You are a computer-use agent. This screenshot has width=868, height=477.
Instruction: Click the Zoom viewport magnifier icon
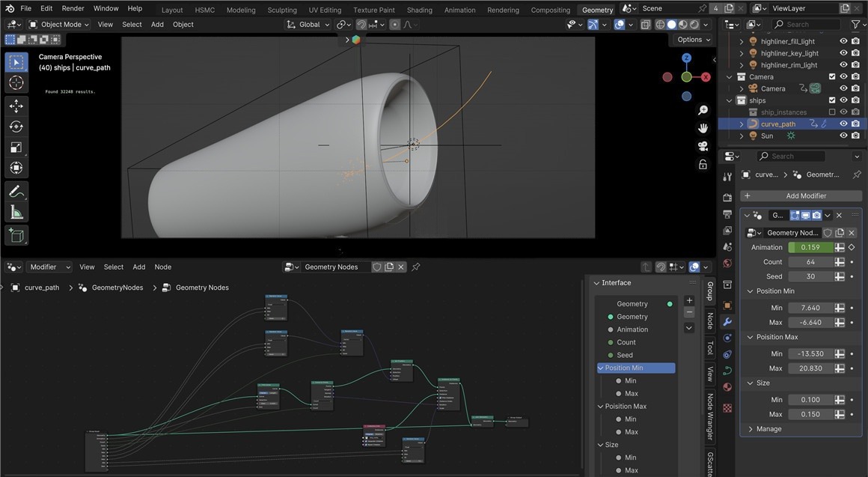tap(703, 110)
